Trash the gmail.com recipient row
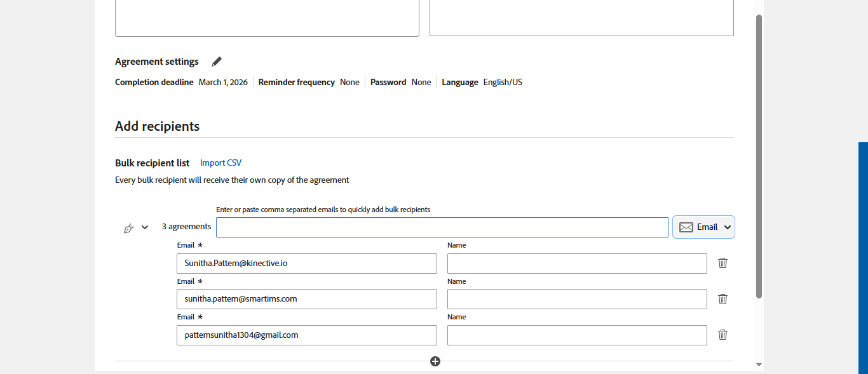The width and height of the screenshot is (868, 374). [x=722, y=335]
